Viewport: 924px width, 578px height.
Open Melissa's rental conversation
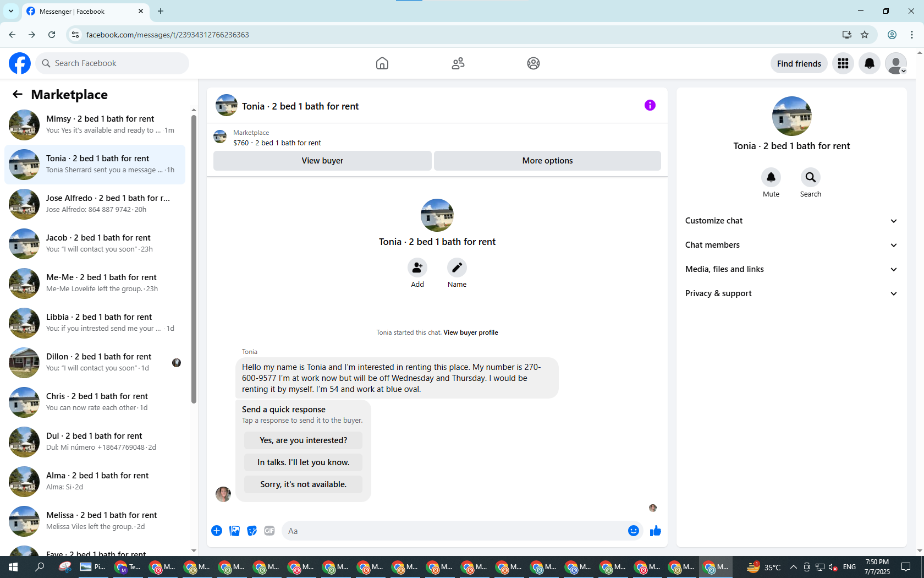[95, 521]
